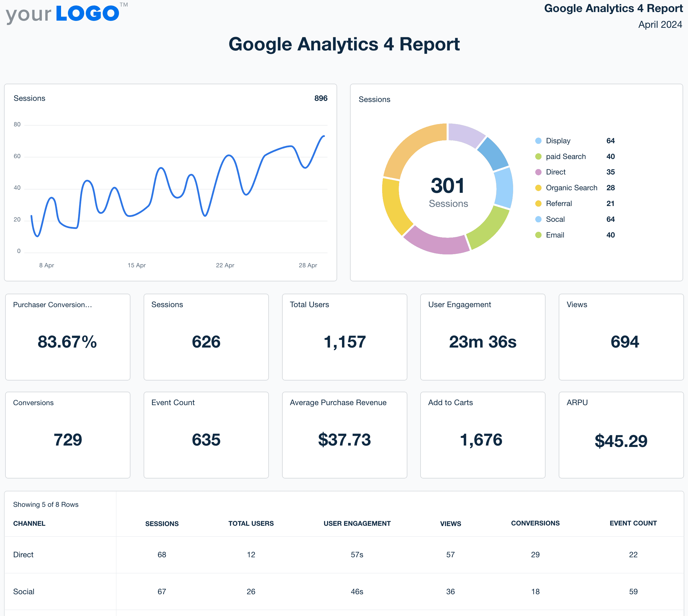
Task: Click the Socal legend color dot
Action: click(538, 219)
